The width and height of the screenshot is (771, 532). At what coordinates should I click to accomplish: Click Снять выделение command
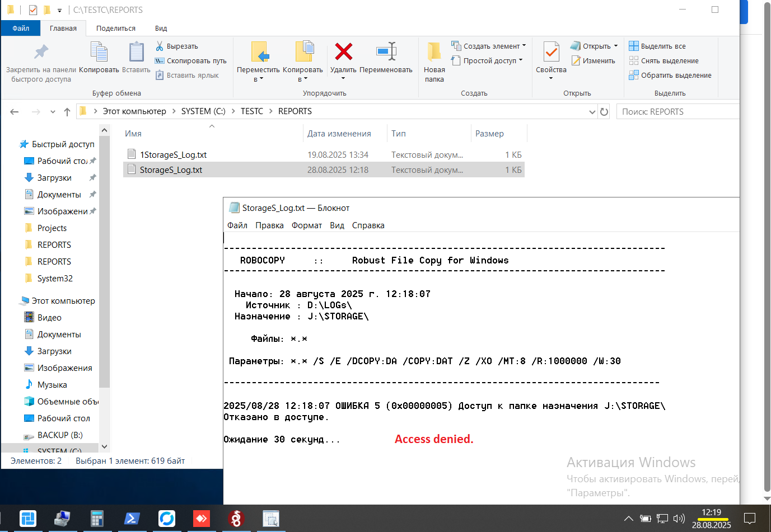tap(663, 61)
